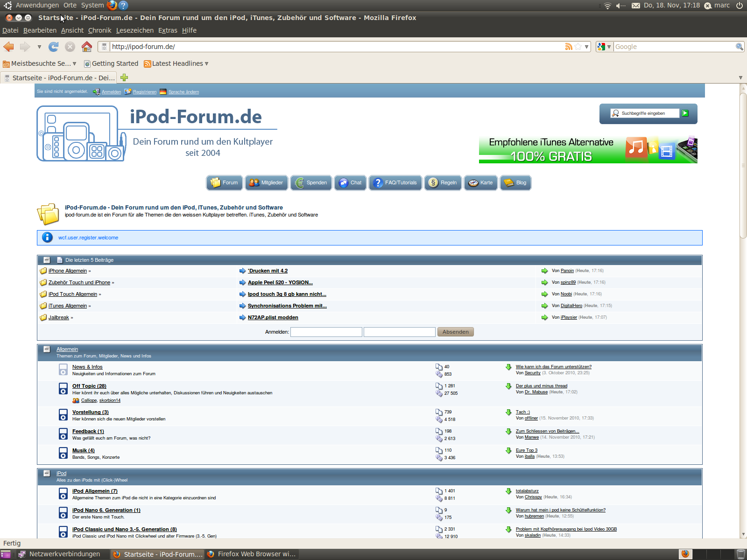Click the power shutdown icon
747x560 pixels.
(x=740, y=6)
